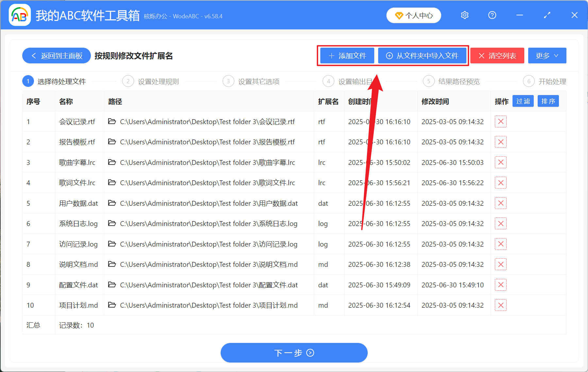Open 个人中心 personal center

point(413,15)
